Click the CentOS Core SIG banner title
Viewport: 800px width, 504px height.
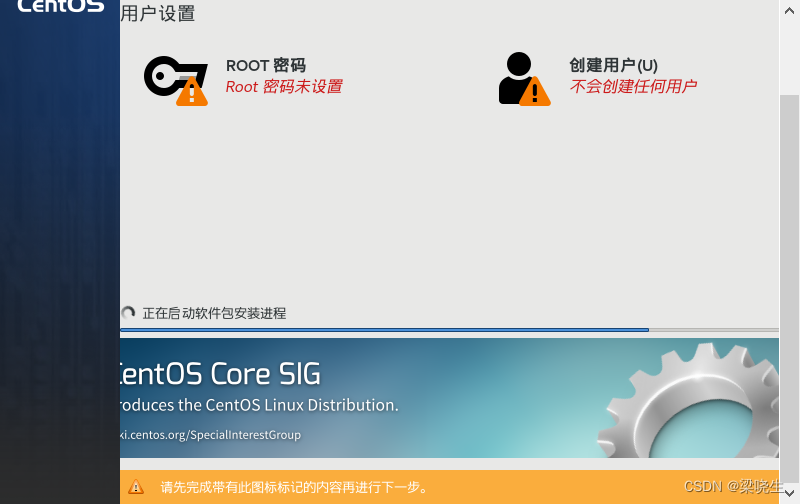click(x=220, y=374)
